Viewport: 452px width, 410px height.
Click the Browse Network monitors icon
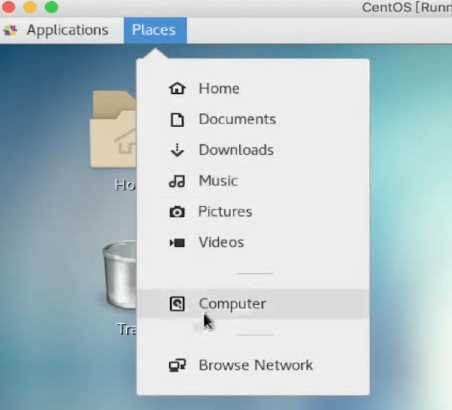coord(177,365)
